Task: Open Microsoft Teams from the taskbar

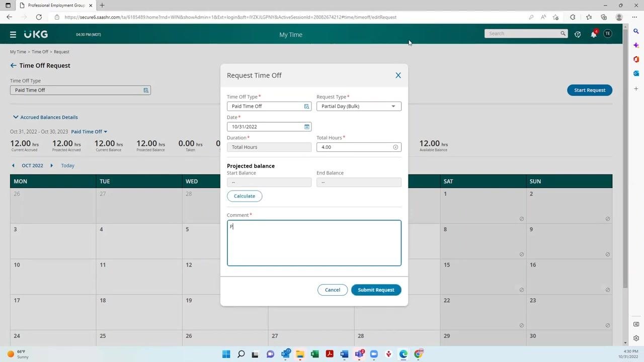Action: (x=359, y=354)
